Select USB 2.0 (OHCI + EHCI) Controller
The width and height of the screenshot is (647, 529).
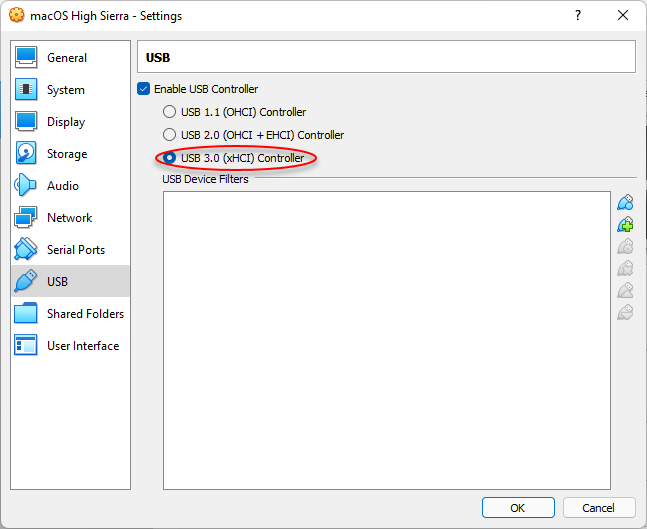pos(169,135)
